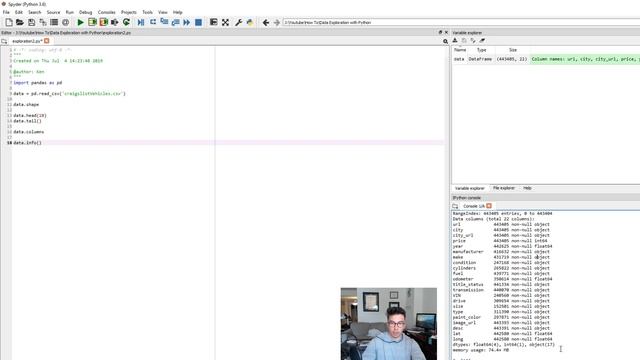Run current cell icon

92,22
